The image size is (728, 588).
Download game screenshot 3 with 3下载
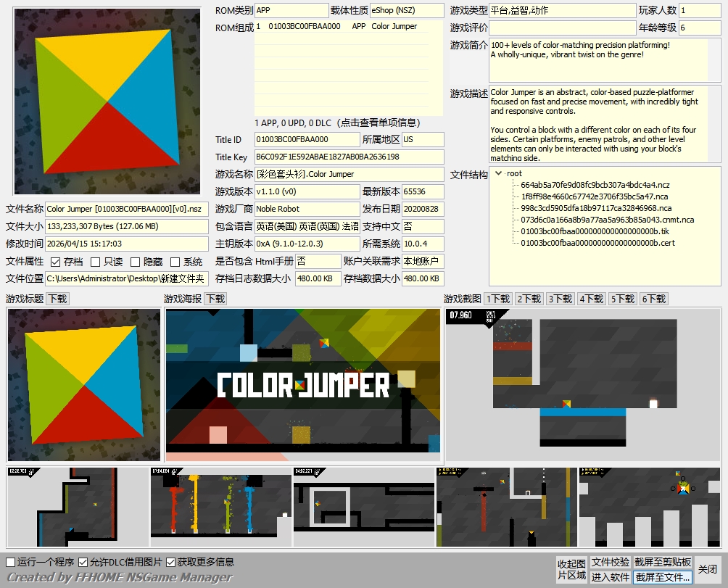point(560,299)
